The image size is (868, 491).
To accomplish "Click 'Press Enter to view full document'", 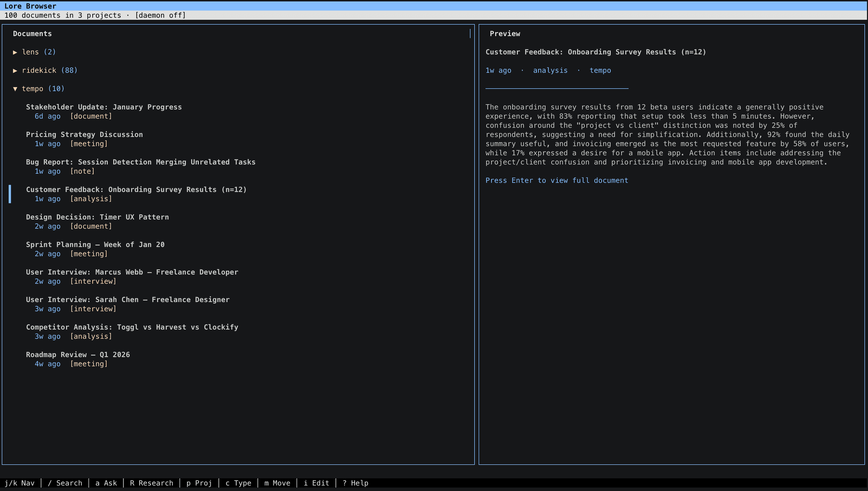I will click(x=557, y=180).
